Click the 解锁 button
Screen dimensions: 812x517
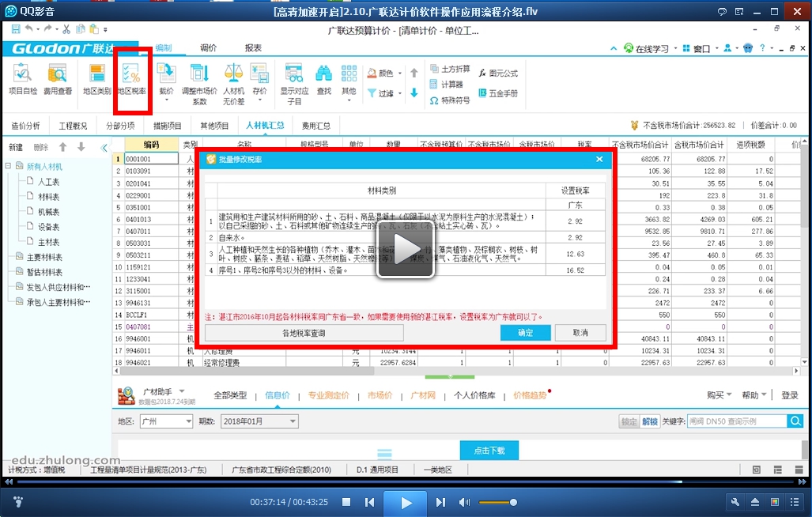[650, 421]
